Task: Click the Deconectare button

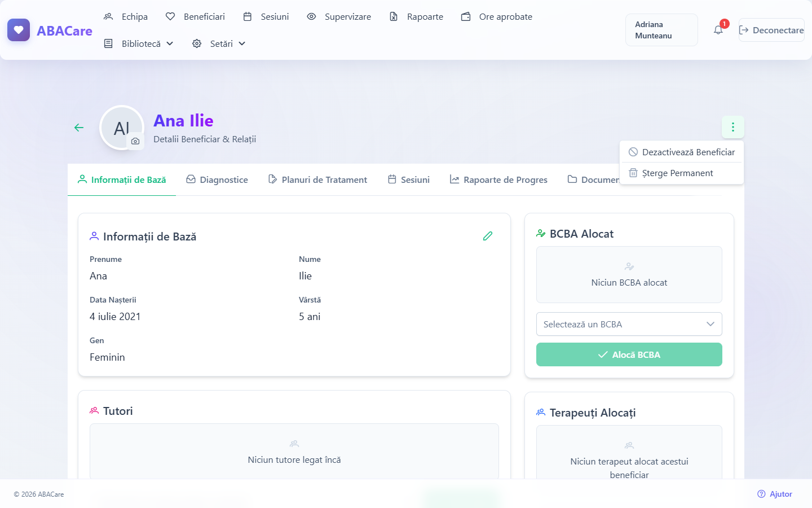Action: click(771, 30)
